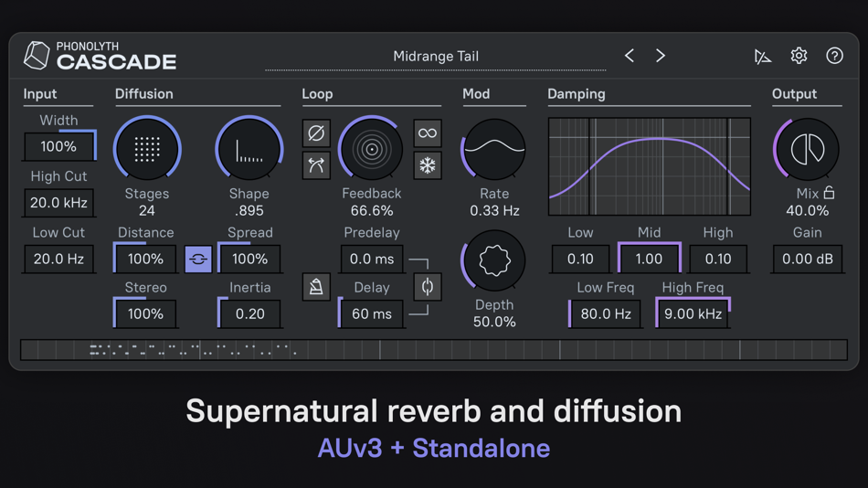Image resolution: width=868 pixels, height=488 pixels.
Task: Click the Rate value 0.33 Hz
Action: click(x=494, y=210)
